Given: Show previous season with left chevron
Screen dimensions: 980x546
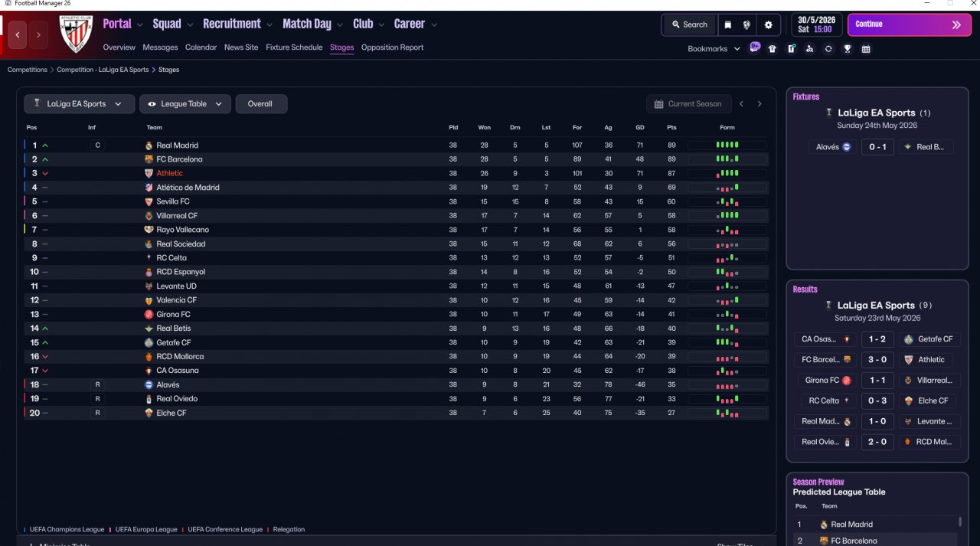Looking at the screenshot, I should (741, 104).
